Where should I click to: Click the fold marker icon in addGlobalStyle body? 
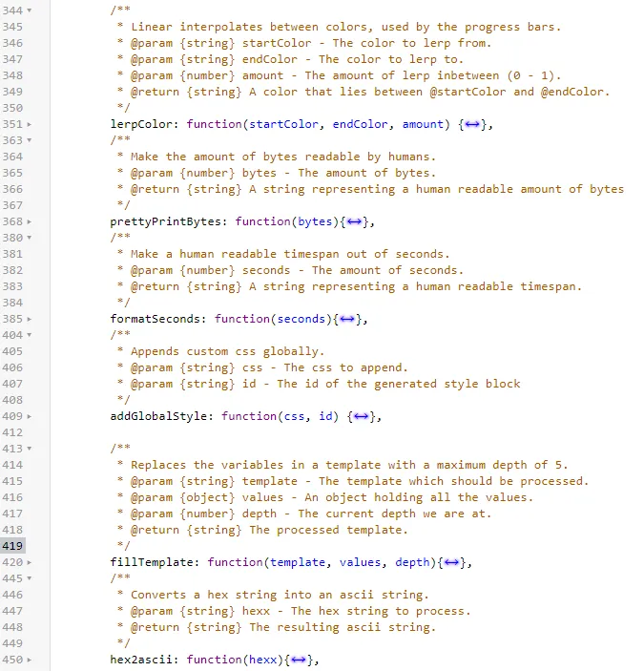point(362,416)
